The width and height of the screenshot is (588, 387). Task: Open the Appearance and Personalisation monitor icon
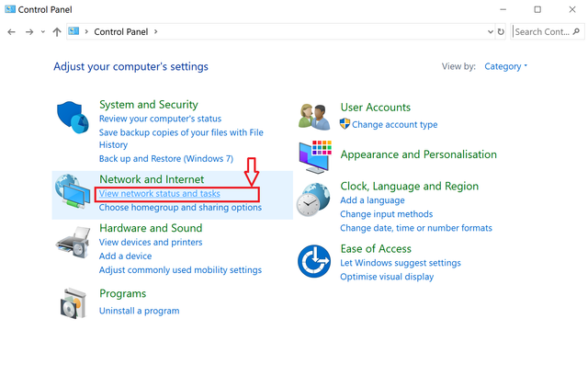click(314, 156)
